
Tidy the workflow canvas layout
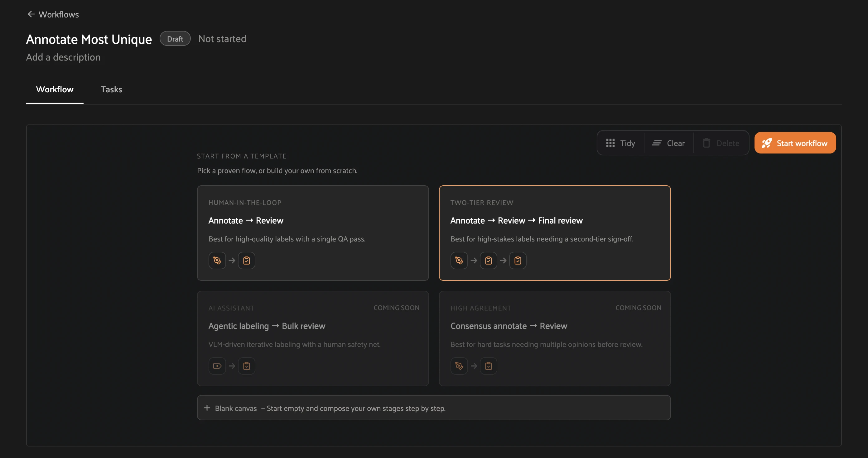[x=620, y=143]
